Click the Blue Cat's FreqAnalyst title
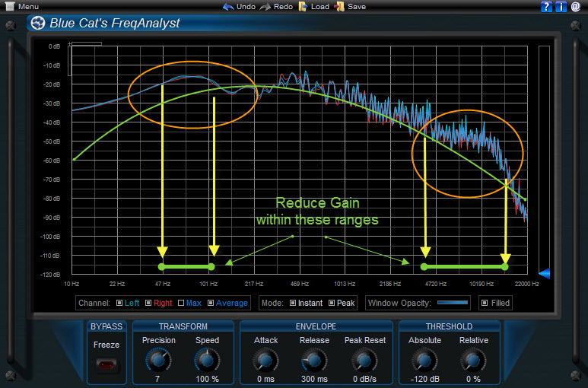The image size is (588, 388). click(x=115, y=24)
